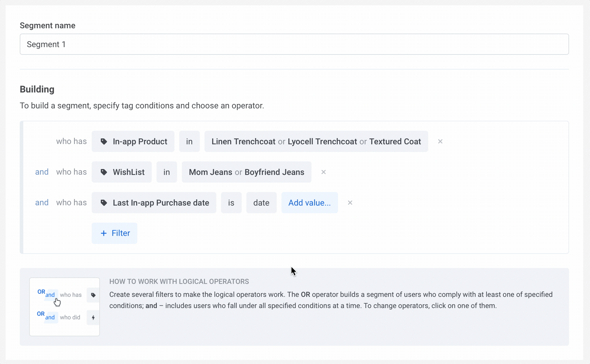Click the Segment name input field
This screenshot has height=364, width=590.
(294, 44)
